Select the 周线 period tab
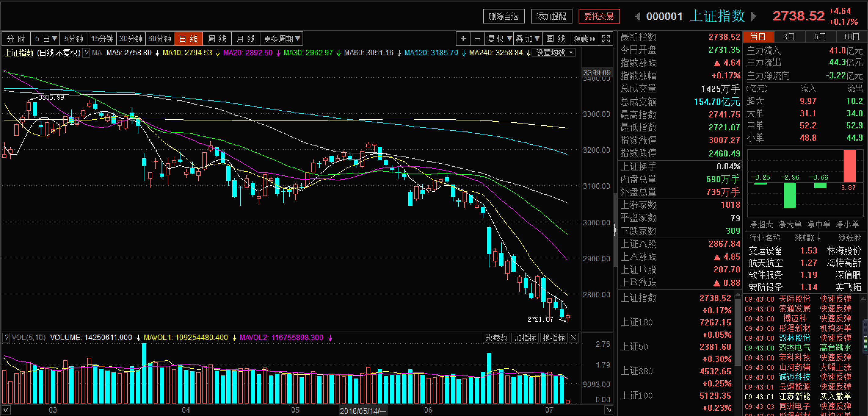The image size is (868, 416). point(217,39)
